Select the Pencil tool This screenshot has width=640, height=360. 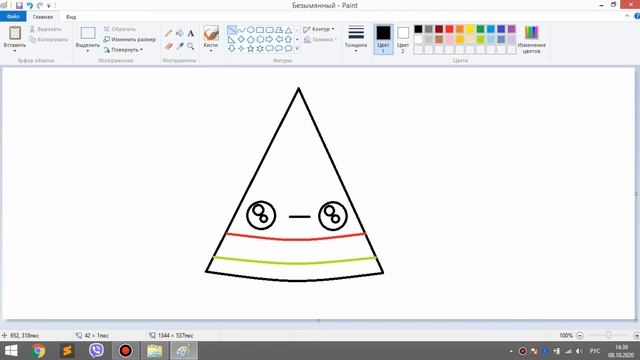[x=169, y=33]
